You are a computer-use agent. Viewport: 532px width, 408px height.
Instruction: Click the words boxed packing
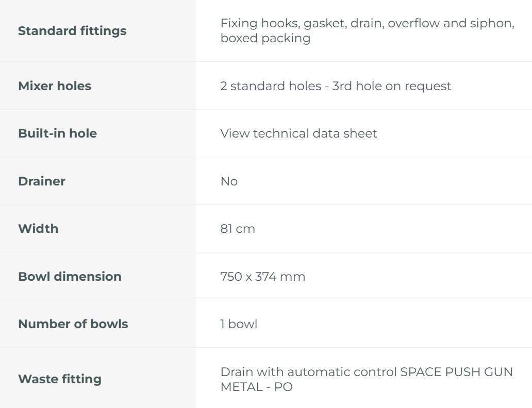[265, 39]
